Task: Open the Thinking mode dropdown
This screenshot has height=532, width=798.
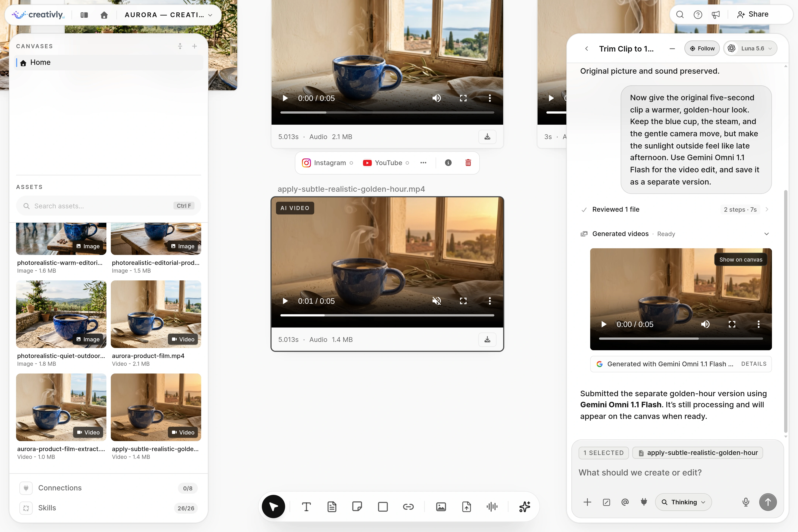Action: [x=683, y=502]
